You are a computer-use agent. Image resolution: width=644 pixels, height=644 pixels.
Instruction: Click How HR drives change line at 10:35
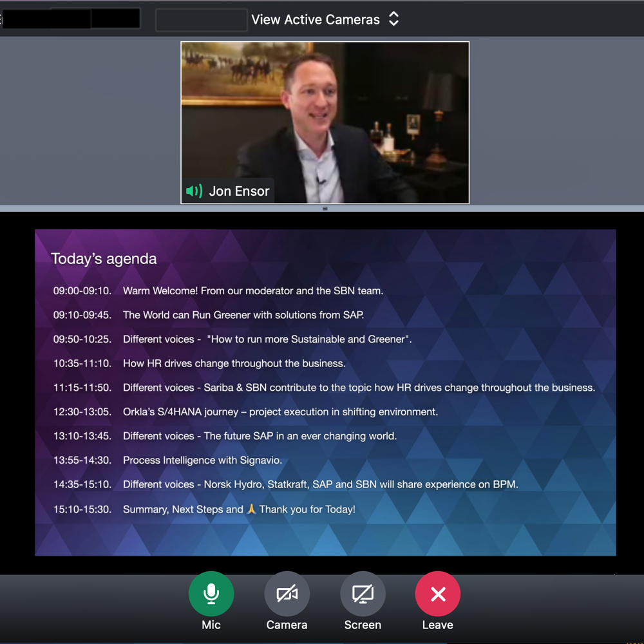[199, 363]
